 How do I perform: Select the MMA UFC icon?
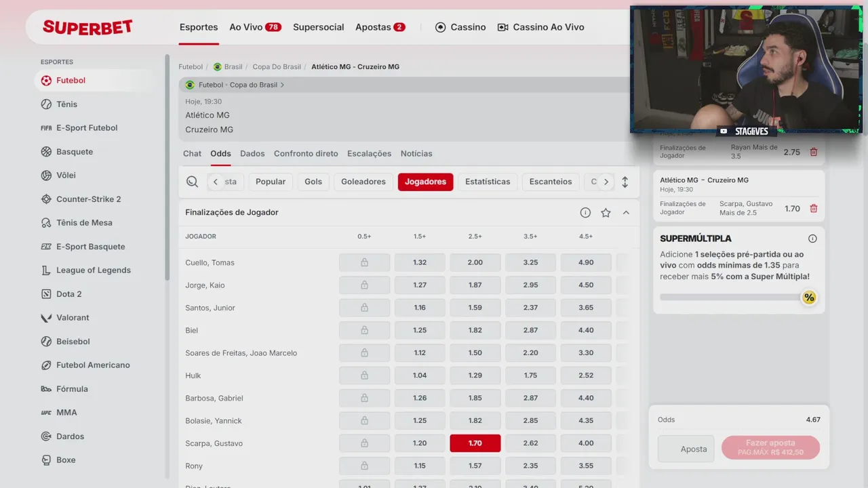pyautogui.click(x=46, y=413)
